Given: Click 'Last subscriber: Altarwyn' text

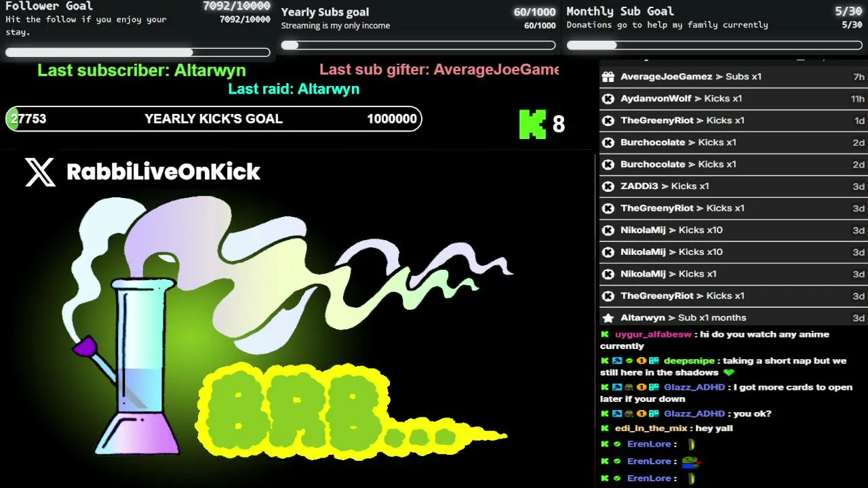Looking at the screenshot, I should [142, 70].
